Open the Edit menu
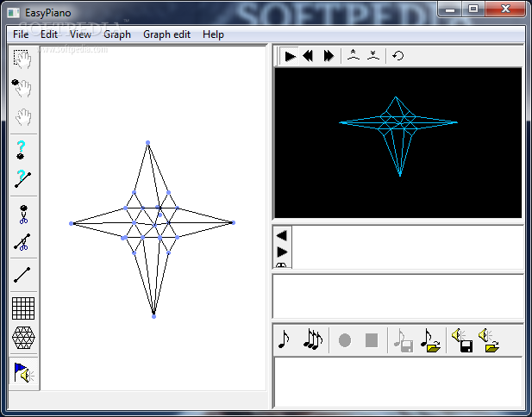The height and width of the screenshot is (417, 532). click(x=49, y=34)
